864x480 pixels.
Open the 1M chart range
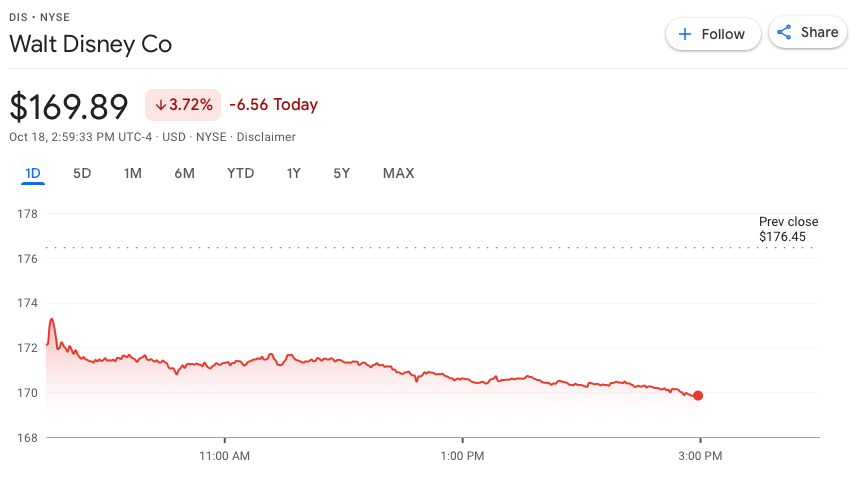tap(132, 173)
